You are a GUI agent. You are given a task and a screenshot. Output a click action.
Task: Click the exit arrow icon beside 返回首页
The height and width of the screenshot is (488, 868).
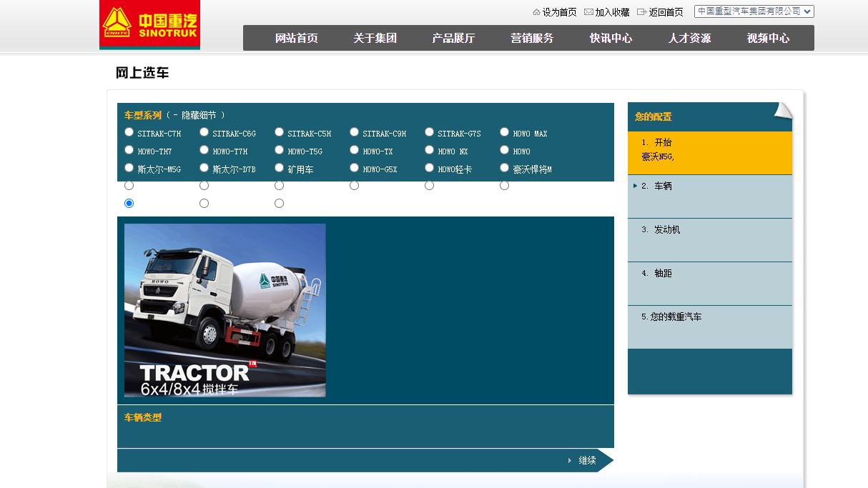641,12
